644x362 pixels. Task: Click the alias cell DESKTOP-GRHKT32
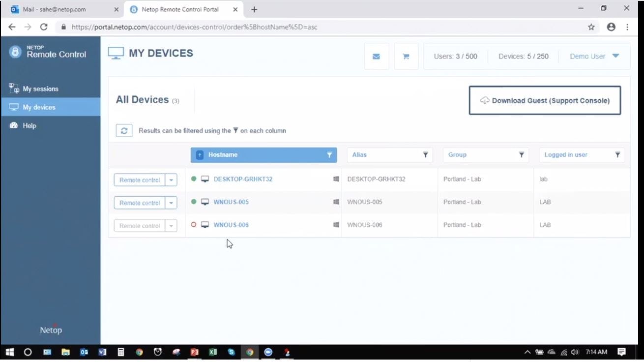tap(377, 179)
